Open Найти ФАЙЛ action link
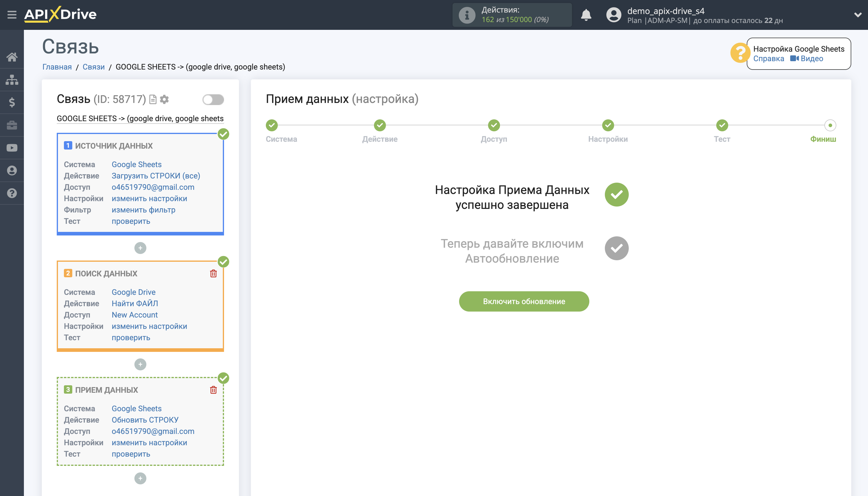 [x=135, y=304]
